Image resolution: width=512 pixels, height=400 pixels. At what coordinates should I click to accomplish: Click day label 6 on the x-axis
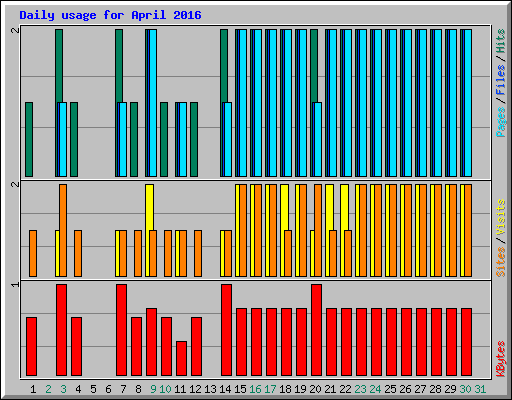coord(108,389)
